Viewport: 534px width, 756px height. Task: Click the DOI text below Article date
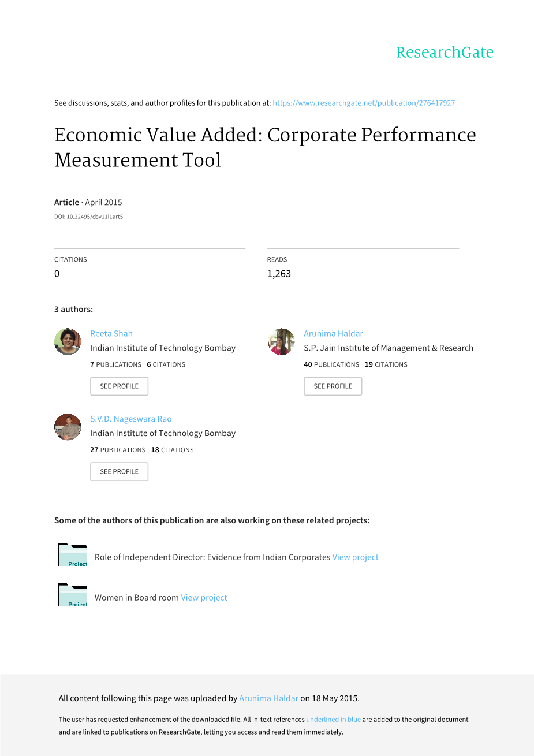tap(88, 217)
